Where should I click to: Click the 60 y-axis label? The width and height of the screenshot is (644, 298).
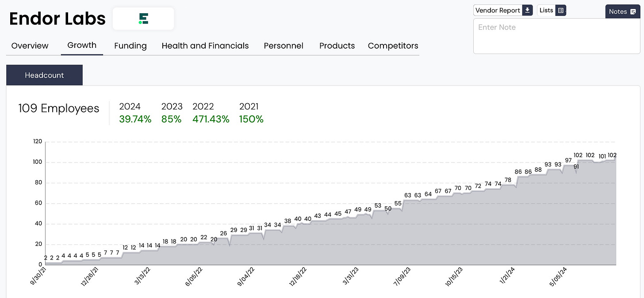coord(38,203)
